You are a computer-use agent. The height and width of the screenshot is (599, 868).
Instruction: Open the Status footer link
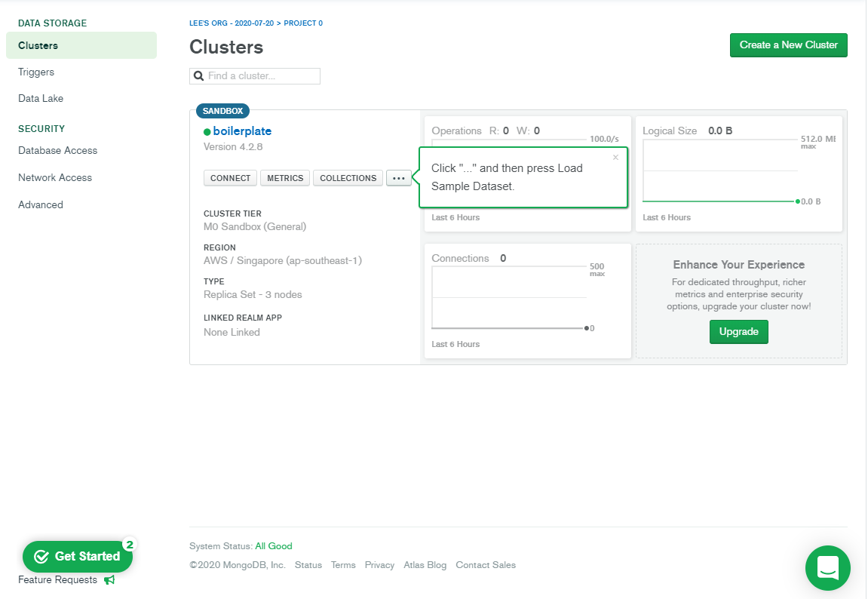pos(308,565)
